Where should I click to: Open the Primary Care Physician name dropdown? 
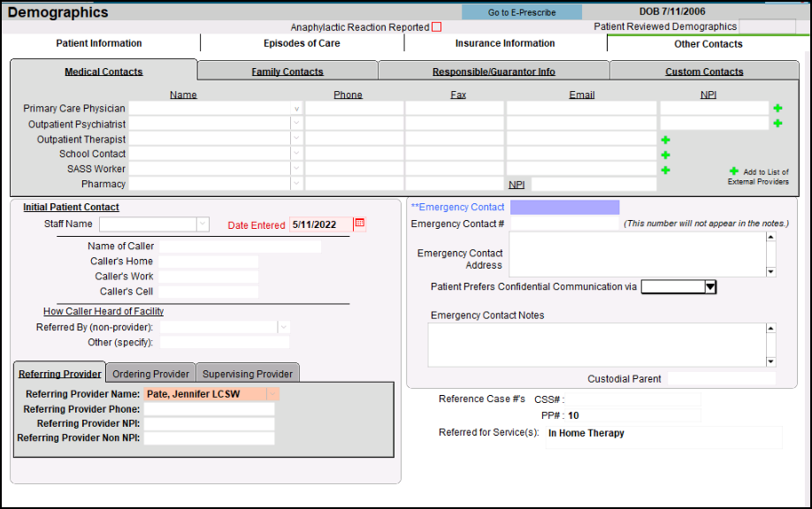(296, 109)
